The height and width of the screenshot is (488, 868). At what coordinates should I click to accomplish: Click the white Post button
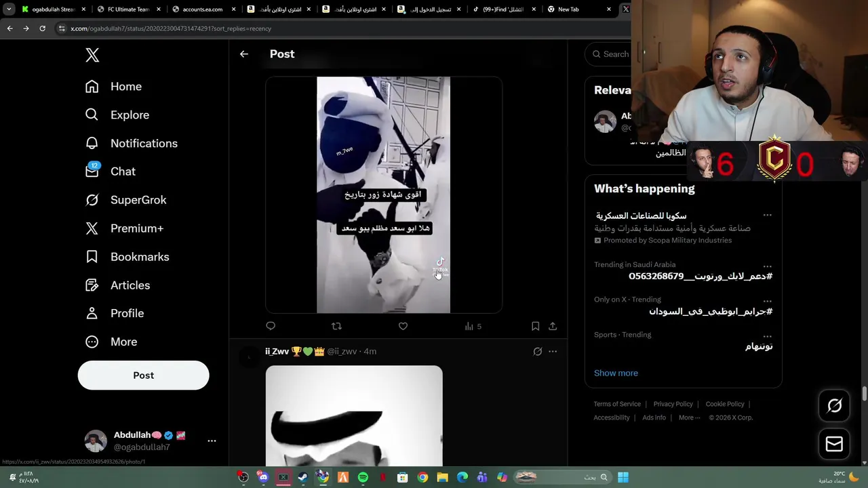point(143,375)
